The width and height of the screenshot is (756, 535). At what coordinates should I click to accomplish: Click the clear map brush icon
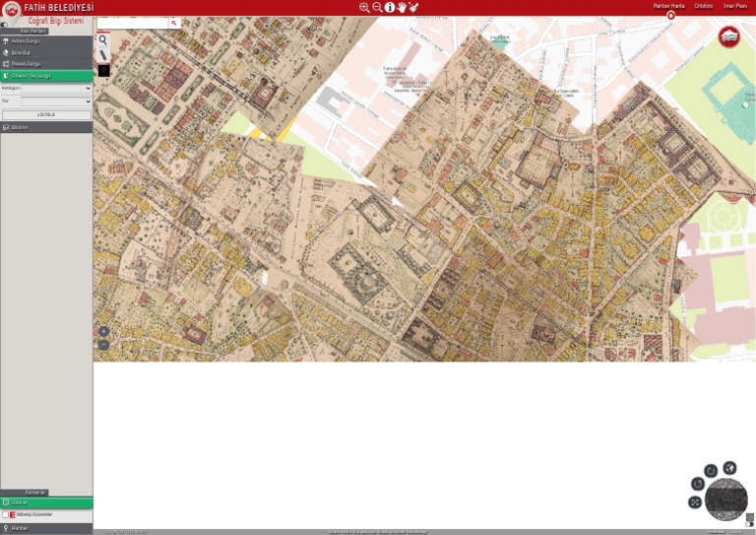click(x=414, y=7)
